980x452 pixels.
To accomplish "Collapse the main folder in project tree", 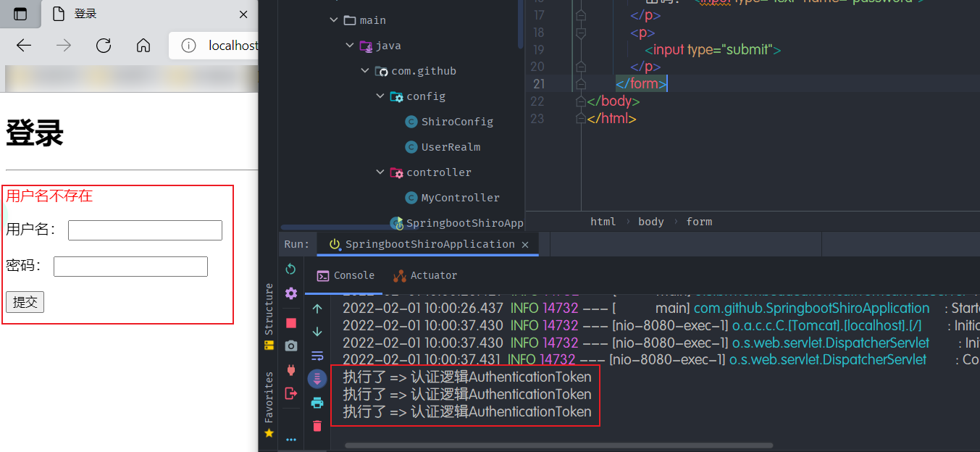I will pos(334,20).
